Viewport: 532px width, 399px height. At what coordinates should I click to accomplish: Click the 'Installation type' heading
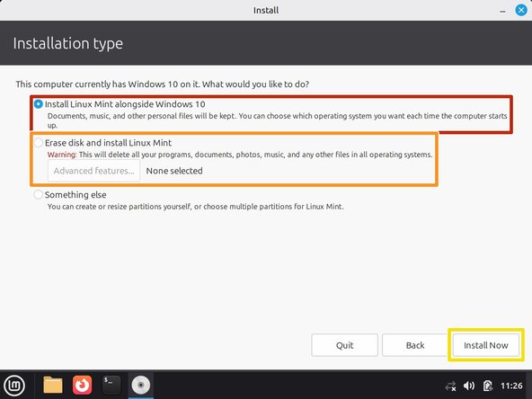click(x=68, y=44)
